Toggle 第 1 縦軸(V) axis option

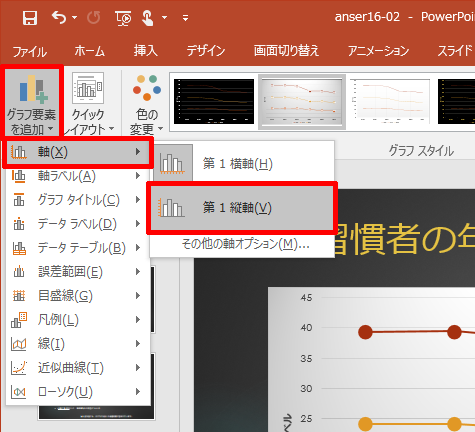tap(242, 208)
